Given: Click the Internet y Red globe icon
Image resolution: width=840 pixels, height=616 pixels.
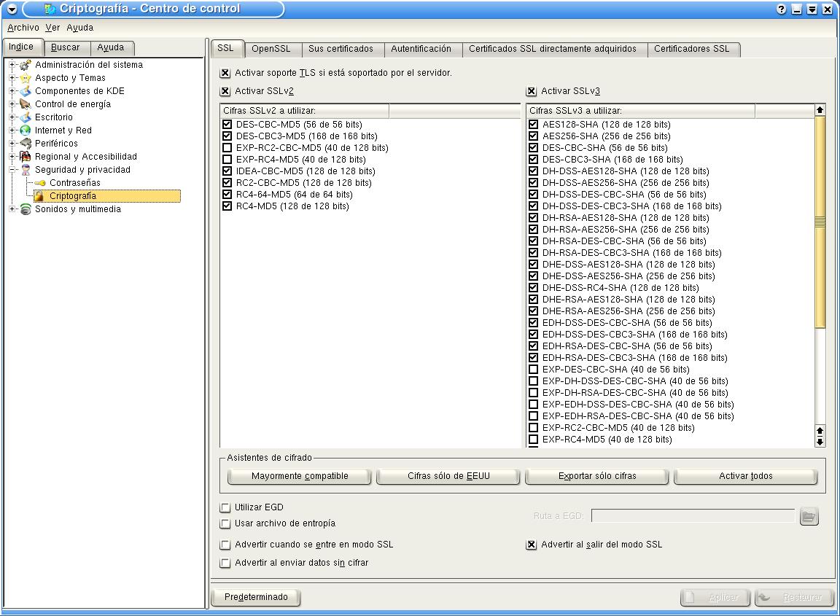Looking at the screenshot, I should [x=26, y=130].
